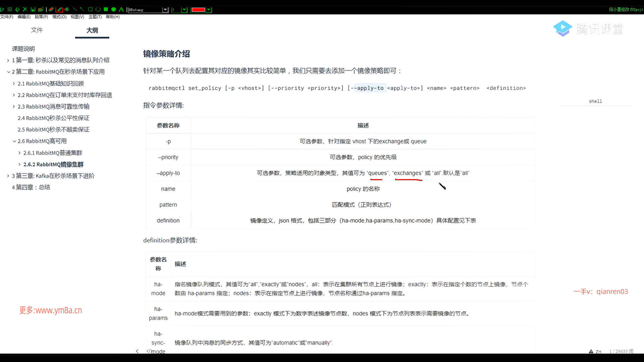Click the source code mode toggle icon
This screenshot has width=644, height=362.
pos(149,351)
